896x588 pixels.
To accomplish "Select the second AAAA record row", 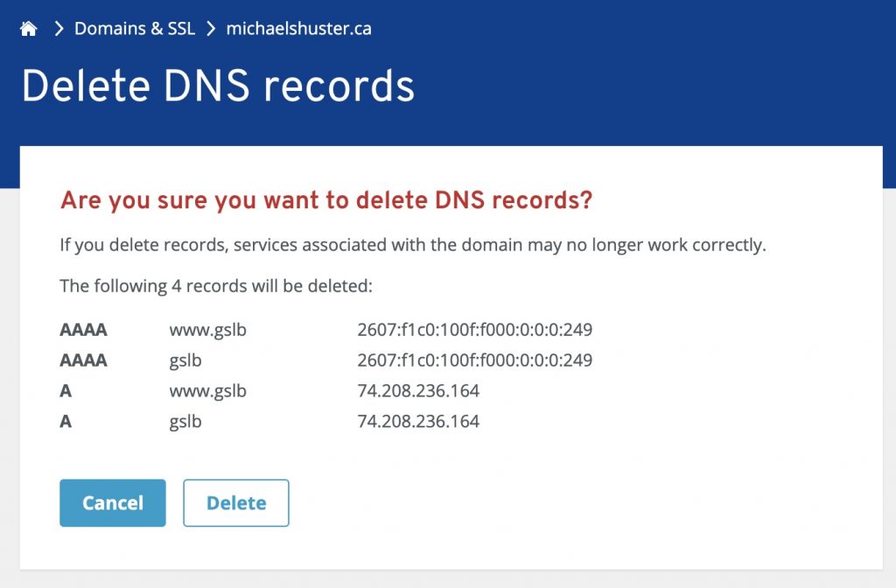I will 83,360.
